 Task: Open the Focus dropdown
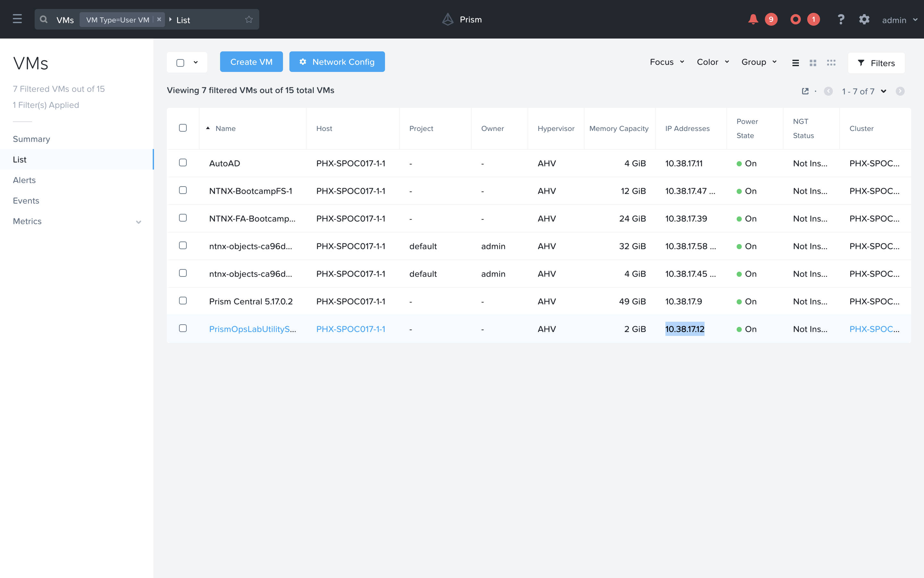pyautogui.click(x=667, y=62)
